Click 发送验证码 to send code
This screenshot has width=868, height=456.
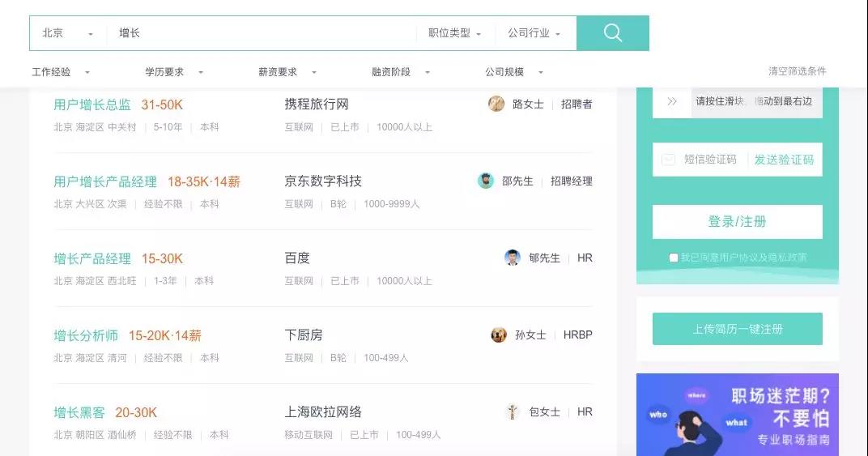(x=784, y=160)
